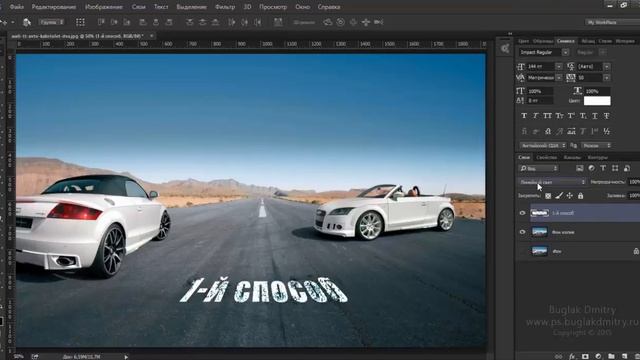Click the vertical scale field
640x360 pixels.
point(540,91)
